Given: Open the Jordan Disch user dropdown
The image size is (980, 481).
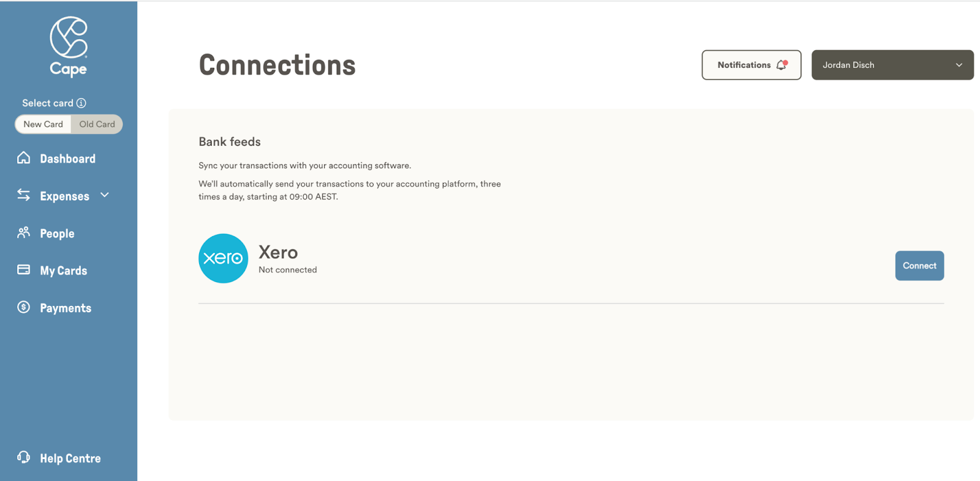Looking at the screenshot, I should (x=892, y=65).
